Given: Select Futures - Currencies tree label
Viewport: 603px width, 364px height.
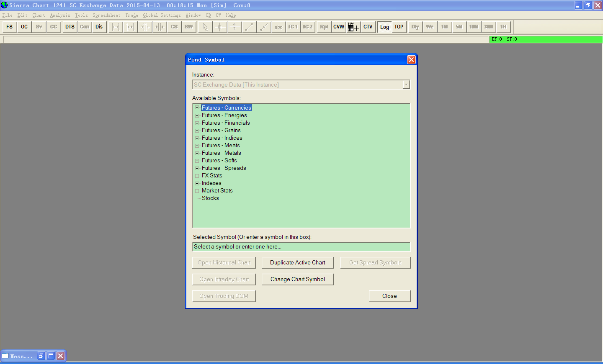Looking at the screenshot, I should tap(227, 108).
